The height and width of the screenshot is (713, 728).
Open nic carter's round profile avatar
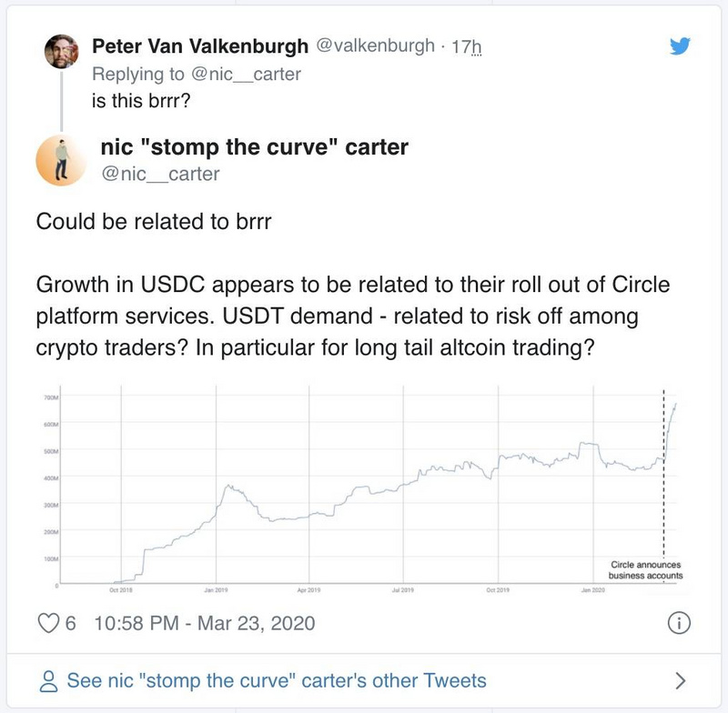61,160
